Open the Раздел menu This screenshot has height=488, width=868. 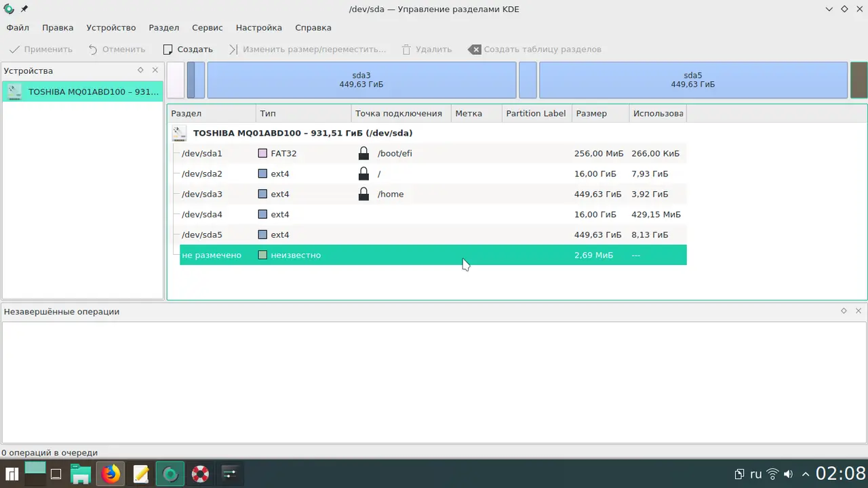click(x=164, y=28)
